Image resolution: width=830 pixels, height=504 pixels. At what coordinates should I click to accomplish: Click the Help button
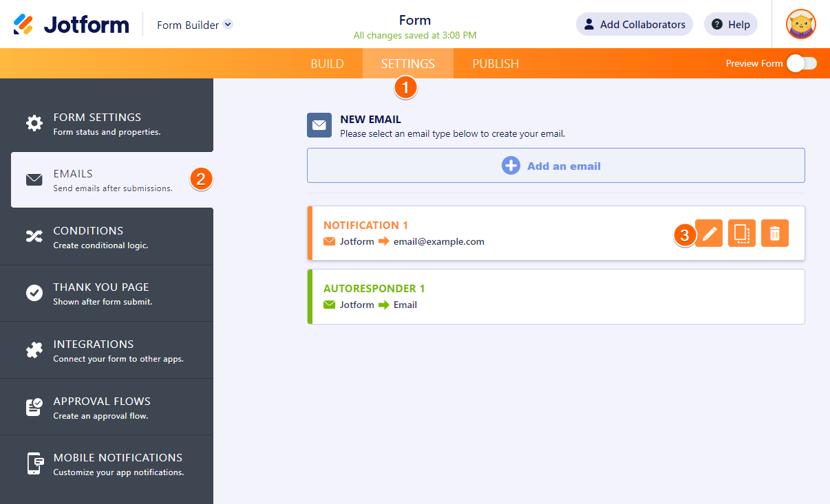[x=730, y=25]
